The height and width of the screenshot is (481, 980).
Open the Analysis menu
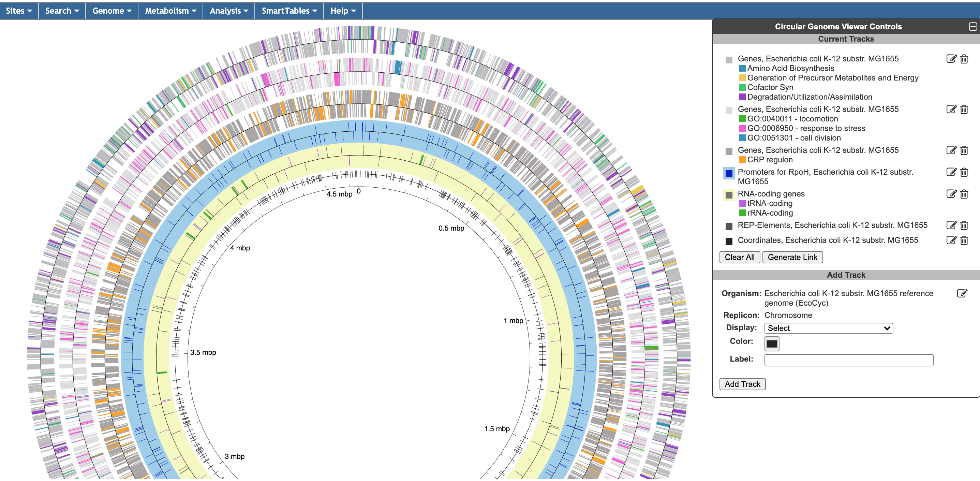[228, 11]
